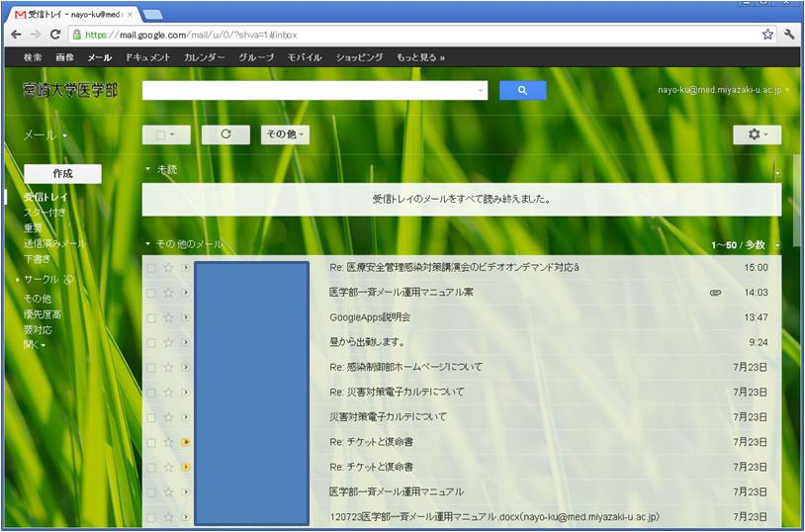Open the その他 dropdown button

pos(285,134)
